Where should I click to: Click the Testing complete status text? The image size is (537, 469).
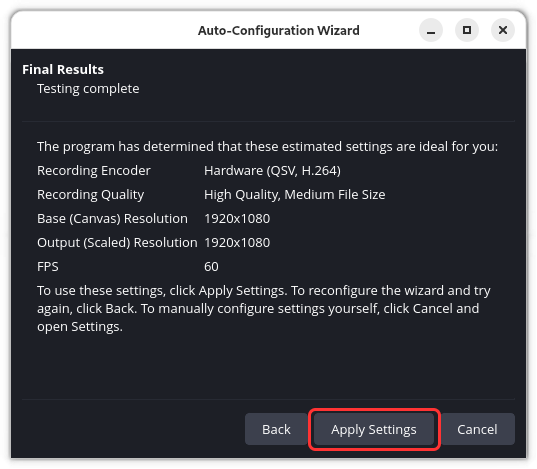88,89
